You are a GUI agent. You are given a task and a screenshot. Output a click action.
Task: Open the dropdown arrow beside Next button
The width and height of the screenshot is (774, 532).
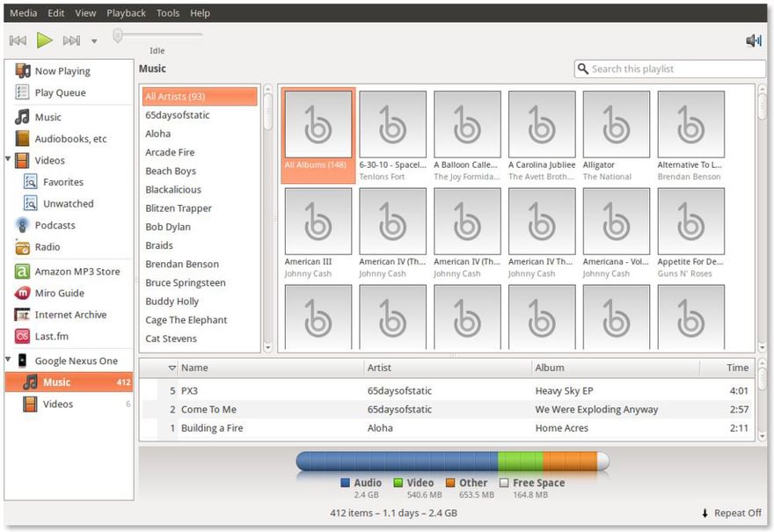(x=94, y=41)
